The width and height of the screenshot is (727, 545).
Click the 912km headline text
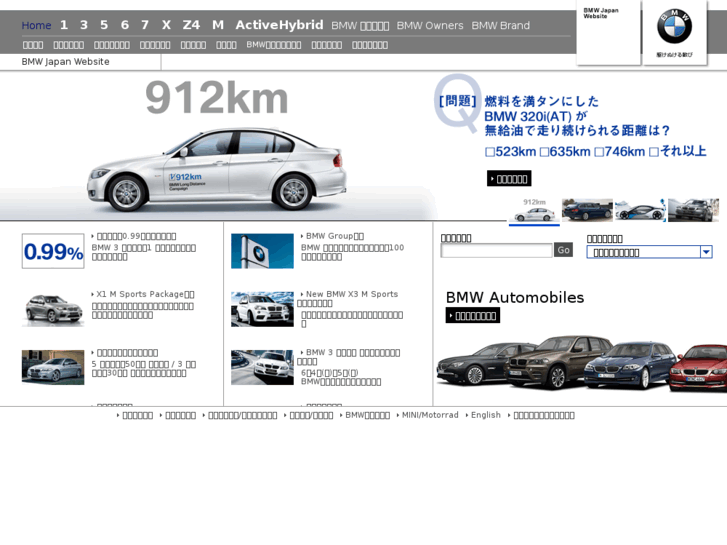217,97
